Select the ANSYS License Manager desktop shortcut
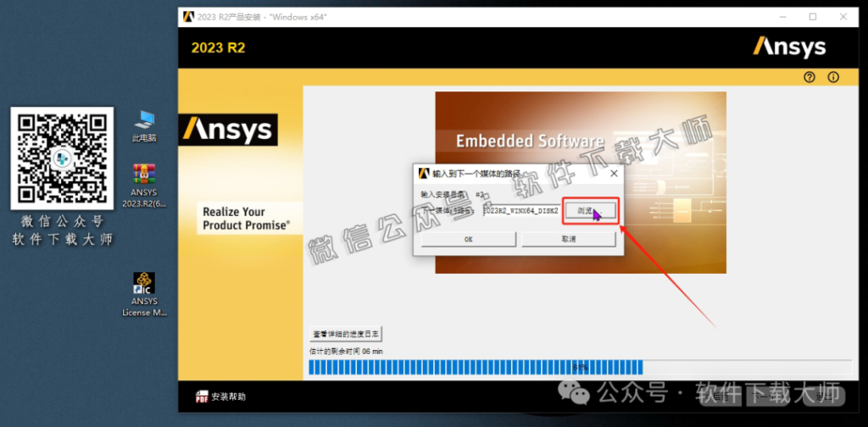Screen dimensions: 868x427 click(x=144, y=294)
